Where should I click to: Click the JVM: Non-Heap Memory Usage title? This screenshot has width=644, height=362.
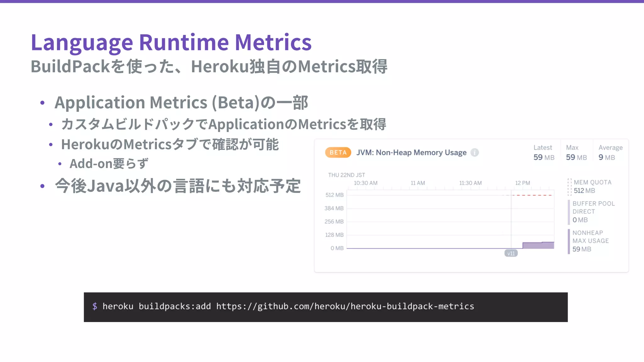411,153
